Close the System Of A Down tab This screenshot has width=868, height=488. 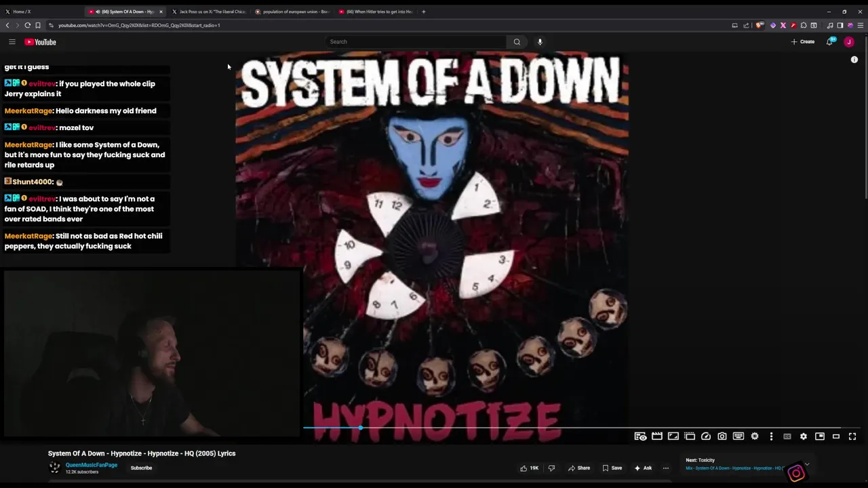coord(161,12)
